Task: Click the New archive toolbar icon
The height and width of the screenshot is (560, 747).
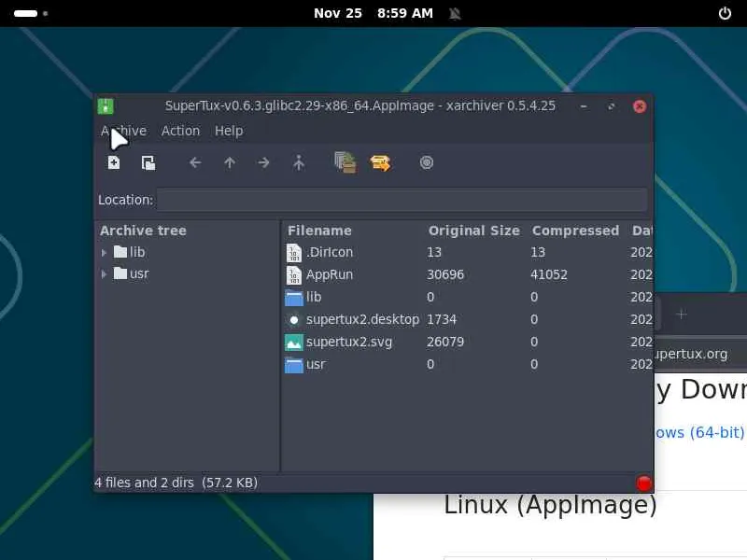Action: click(114, 162)
